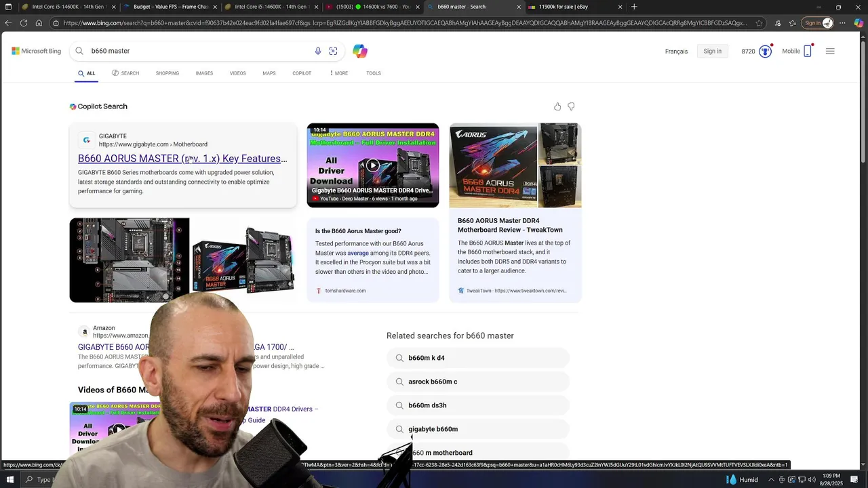Switch to MAPS tab
This screenshot has height=488, width=868.
(269, 73)
